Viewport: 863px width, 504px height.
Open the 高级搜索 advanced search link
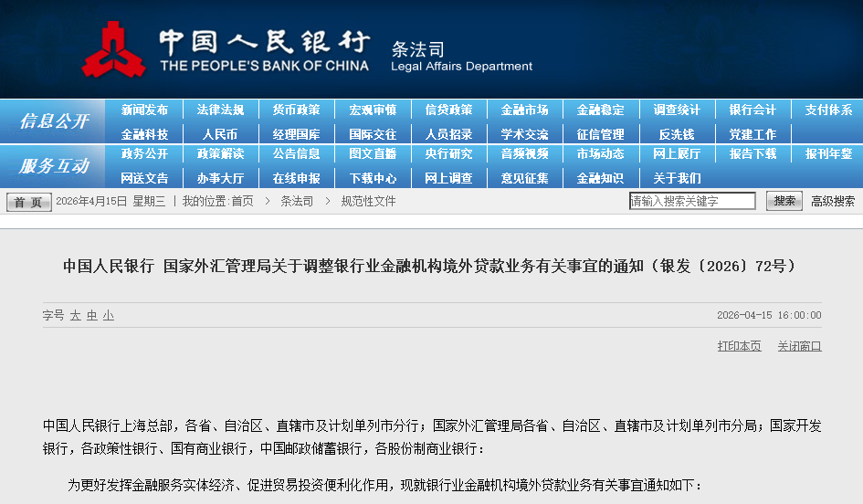[x=833, y=201]
